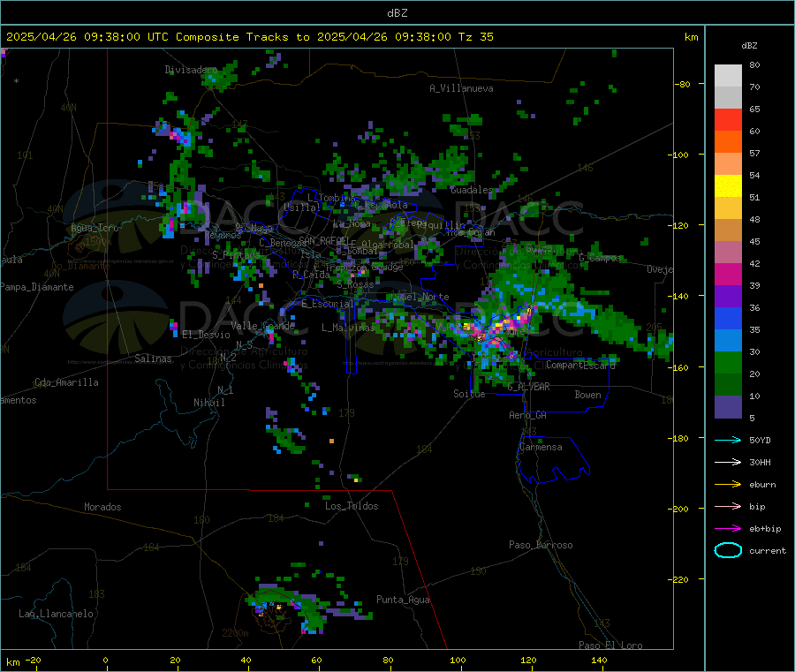
Task: Pick the green swatch between 30 and 20
Action: tap(728, 363)
